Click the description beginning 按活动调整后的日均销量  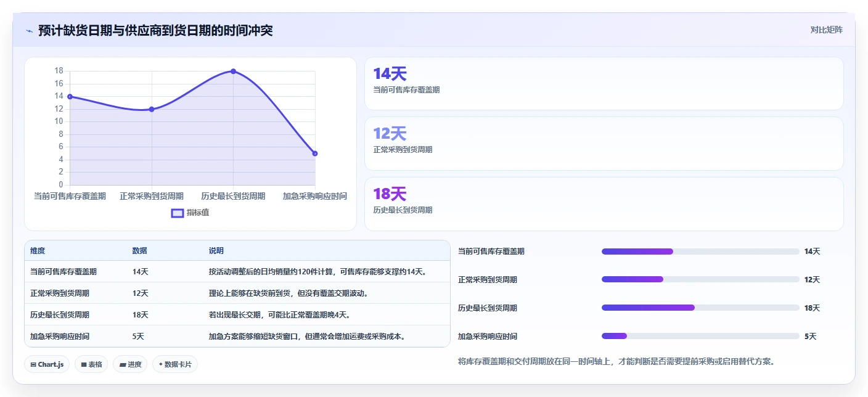pyautogui.click(x=318, y=272)
